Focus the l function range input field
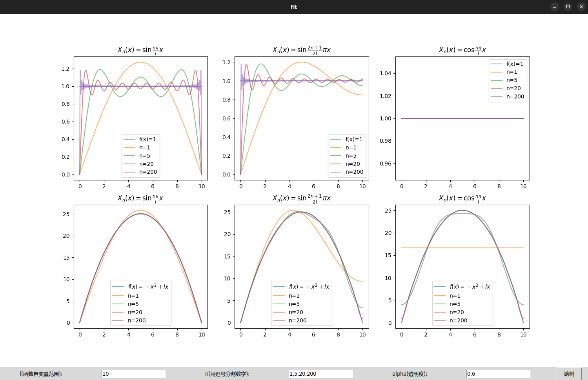Screen dimensions: 588x380 click(133, 374)
